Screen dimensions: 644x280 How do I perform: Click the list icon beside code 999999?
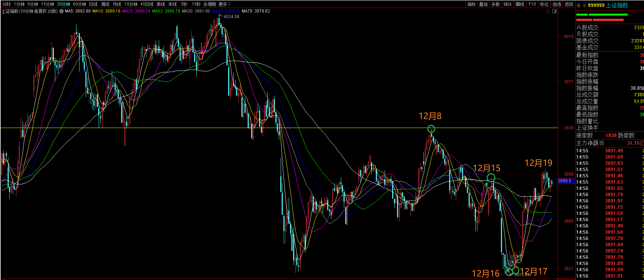(x=584, y=5)
